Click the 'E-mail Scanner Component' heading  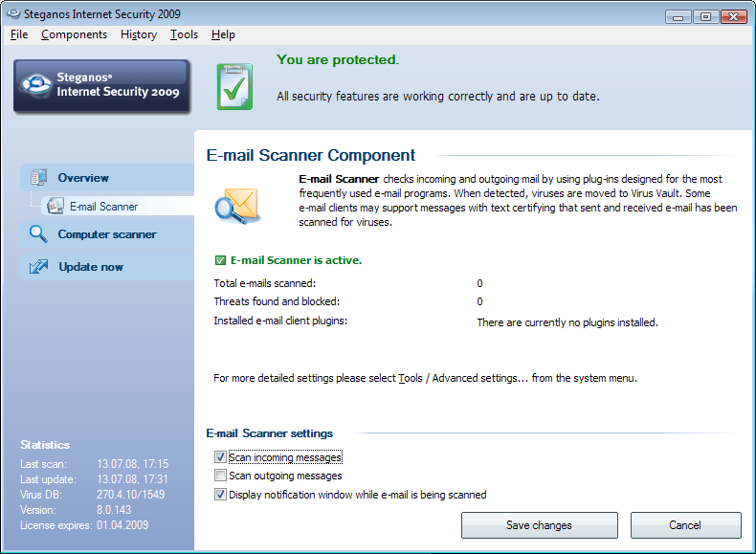pos(311,155)
